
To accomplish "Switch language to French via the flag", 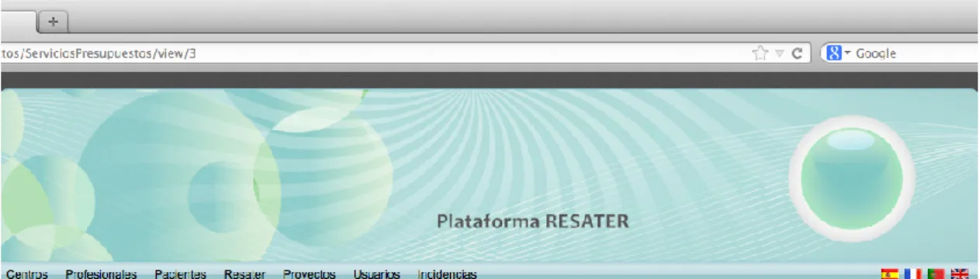I will click(913, 274).
